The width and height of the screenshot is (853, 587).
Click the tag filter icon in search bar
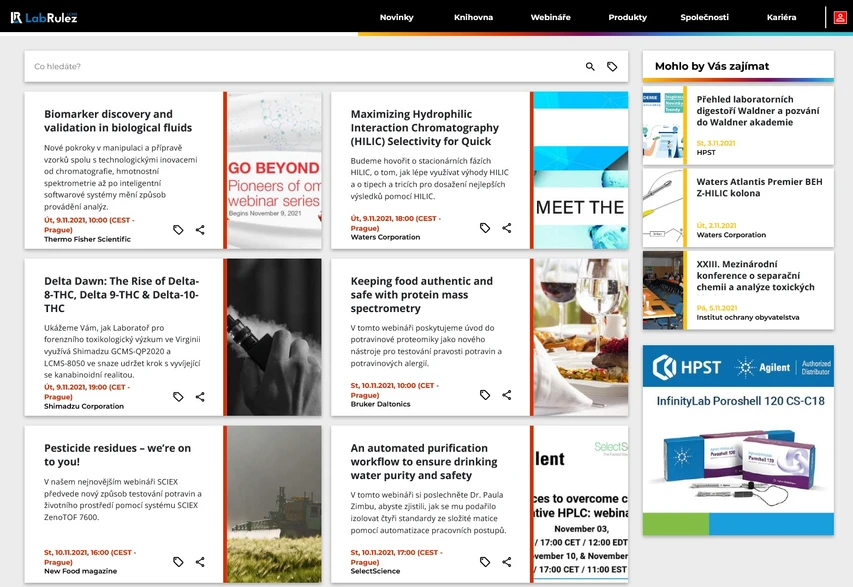(612, 66)
